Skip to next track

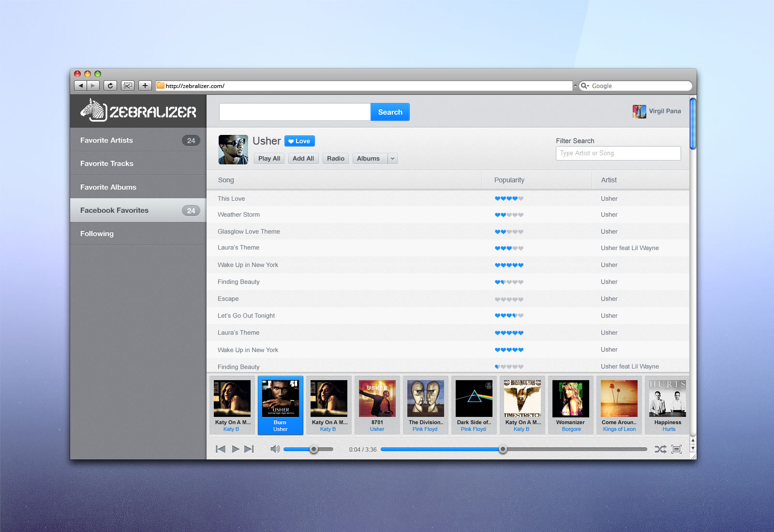pos(249,449)
